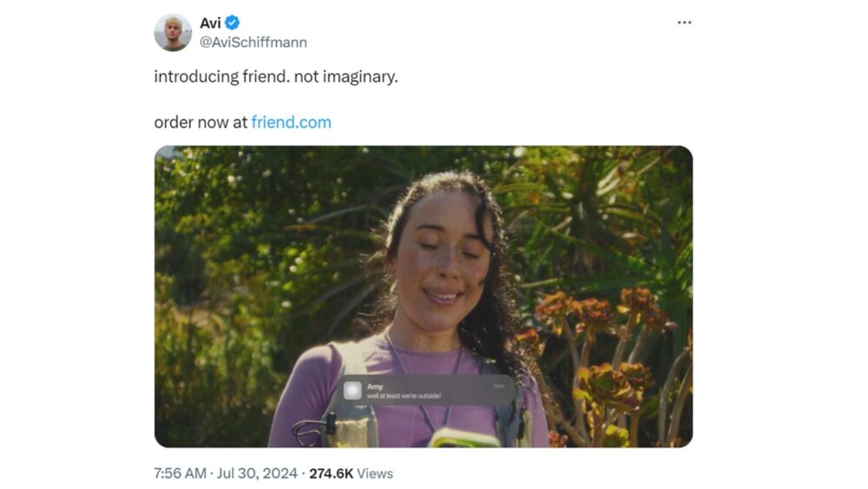868x489 pixels.
Task: Open the friend.com link
Action: point(291,122)
